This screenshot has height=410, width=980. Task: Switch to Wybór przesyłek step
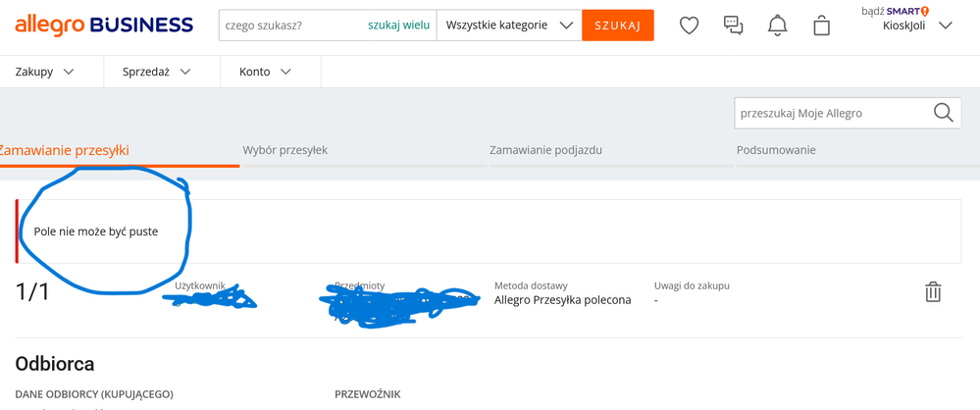(x=284, y=150)
